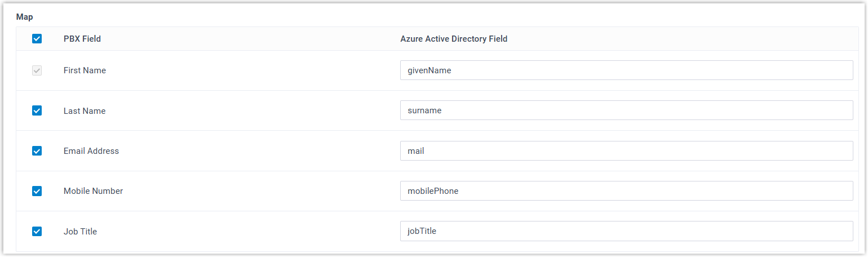
Task: Disable the Email Address field mapping checkbox
Action: pos(37,151)
